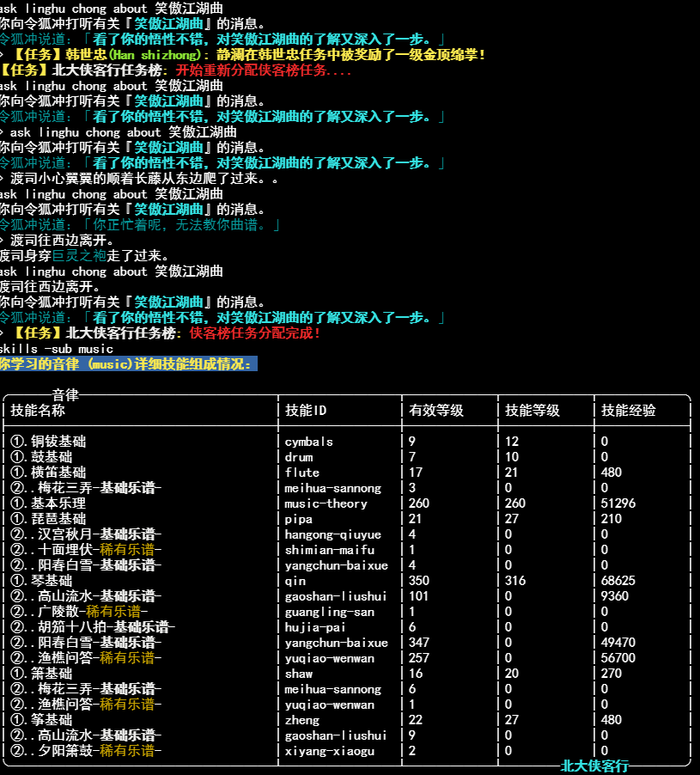Viewport: 700px width, 775px height.
Task: Select experience value 9360
Action: click(614, 596)
